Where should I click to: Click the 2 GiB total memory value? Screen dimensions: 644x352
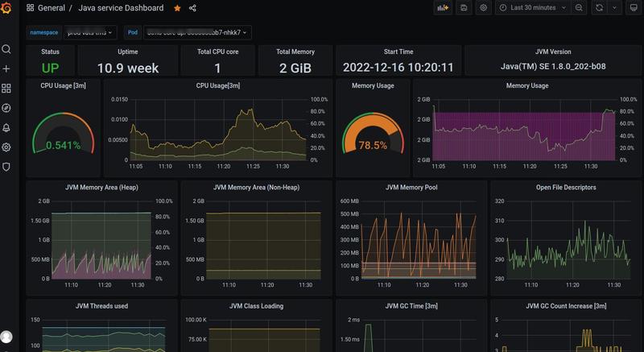pos(295,68)
